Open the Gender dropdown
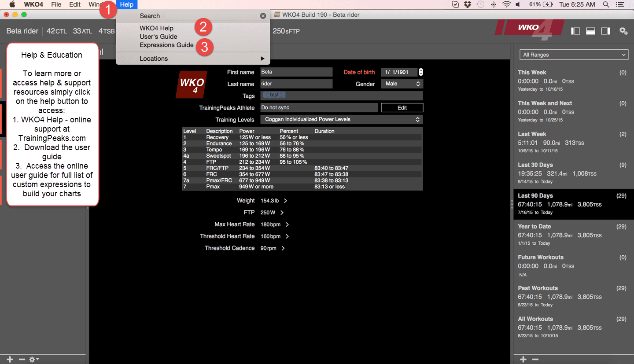This screenshot has height=364, width=634. tap(402, 84)
